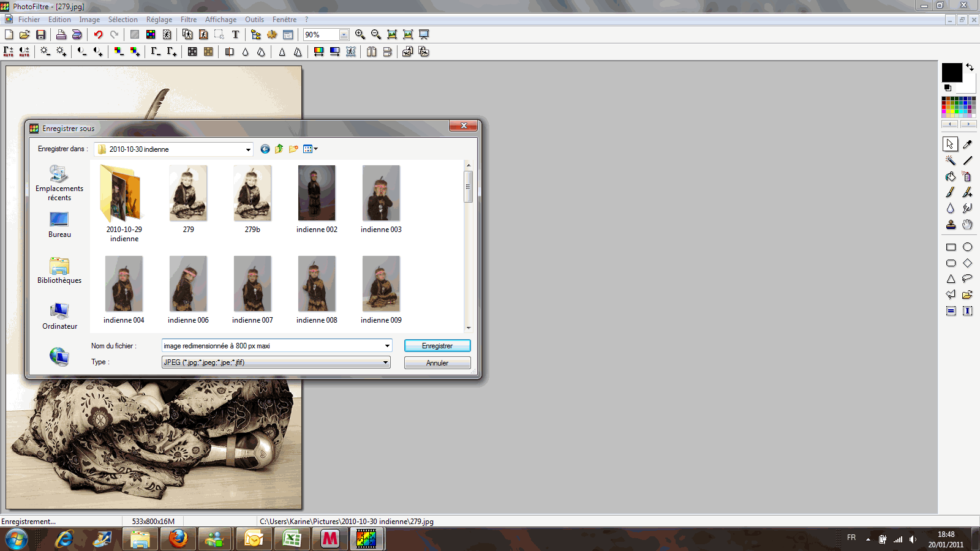Open the Fichier menu
980x551 pixels.
pyautogui.click(x=29, y=20)
